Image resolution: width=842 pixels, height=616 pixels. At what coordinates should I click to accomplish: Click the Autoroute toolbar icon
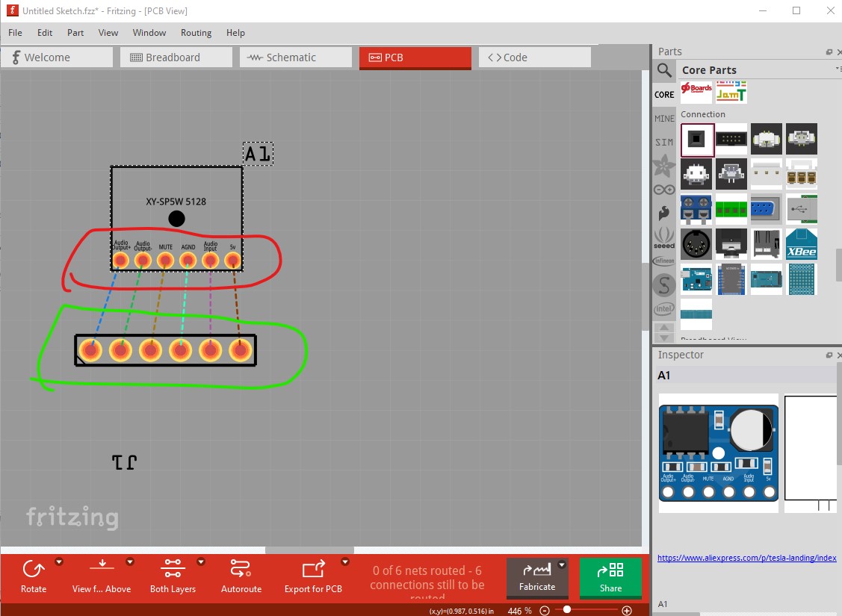(x=241, y=576)
